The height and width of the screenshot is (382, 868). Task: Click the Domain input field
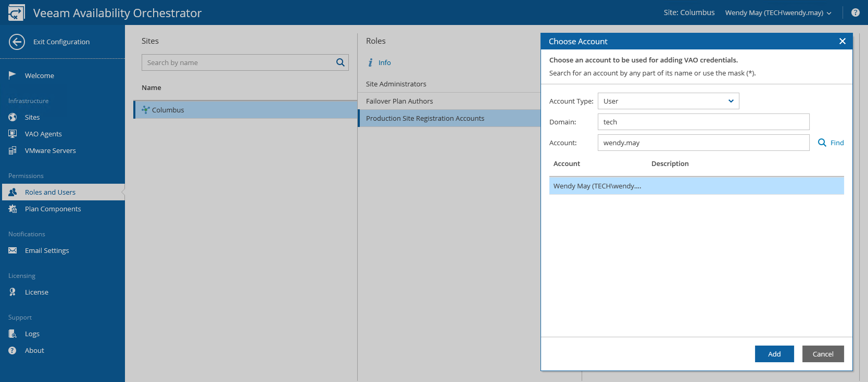point(703,122)
